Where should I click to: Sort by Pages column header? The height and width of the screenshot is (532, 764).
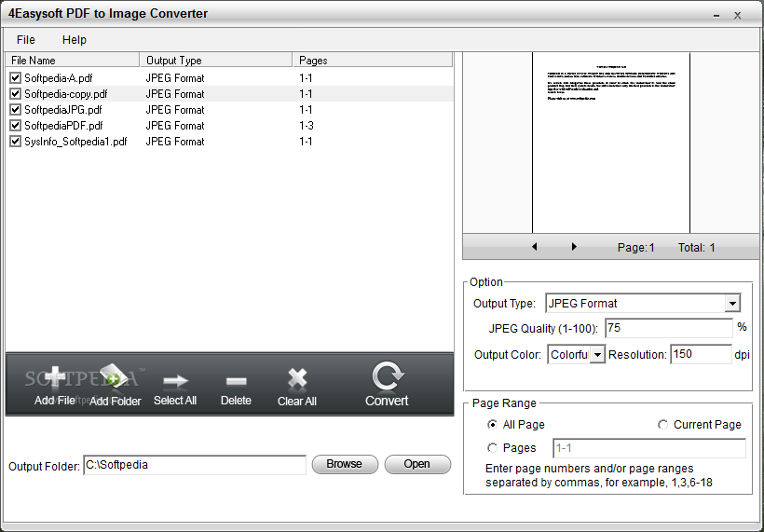point(373,61)
